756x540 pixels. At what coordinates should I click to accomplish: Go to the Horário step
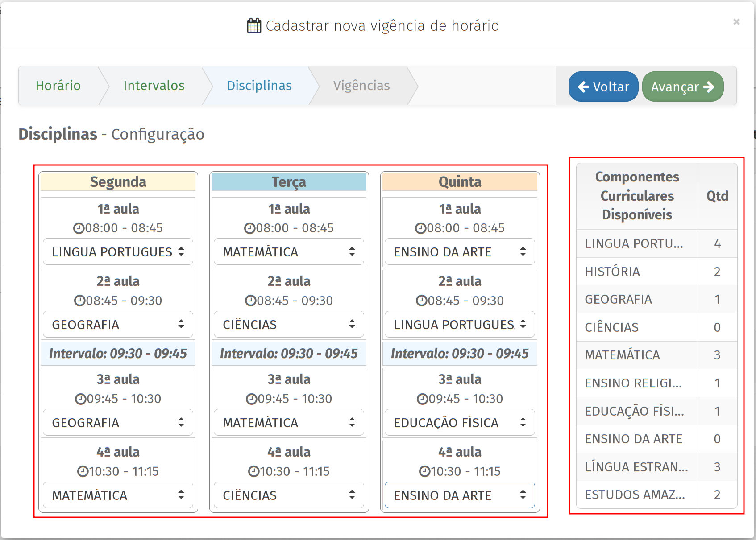pyautogui.click(x=58, y=86)
